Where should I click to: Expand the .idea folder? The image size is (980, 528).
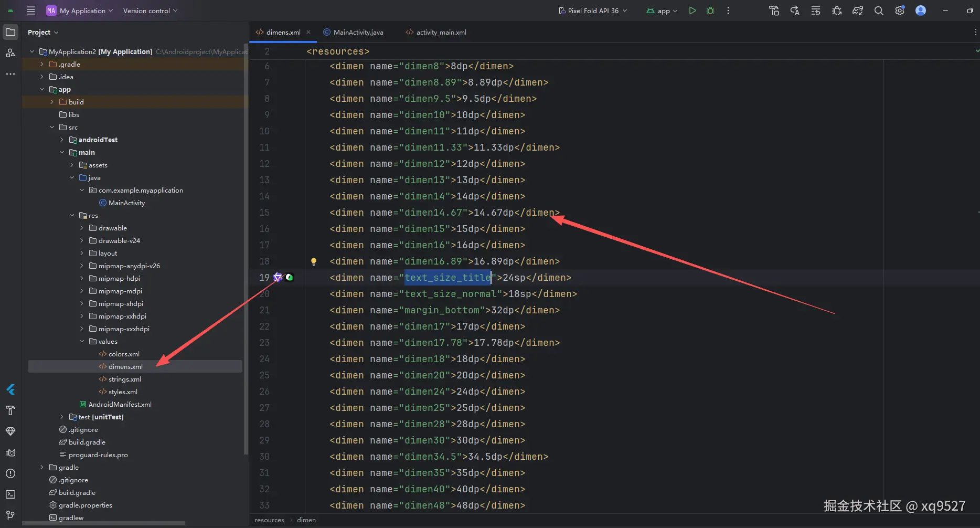[x=42, y=77]
